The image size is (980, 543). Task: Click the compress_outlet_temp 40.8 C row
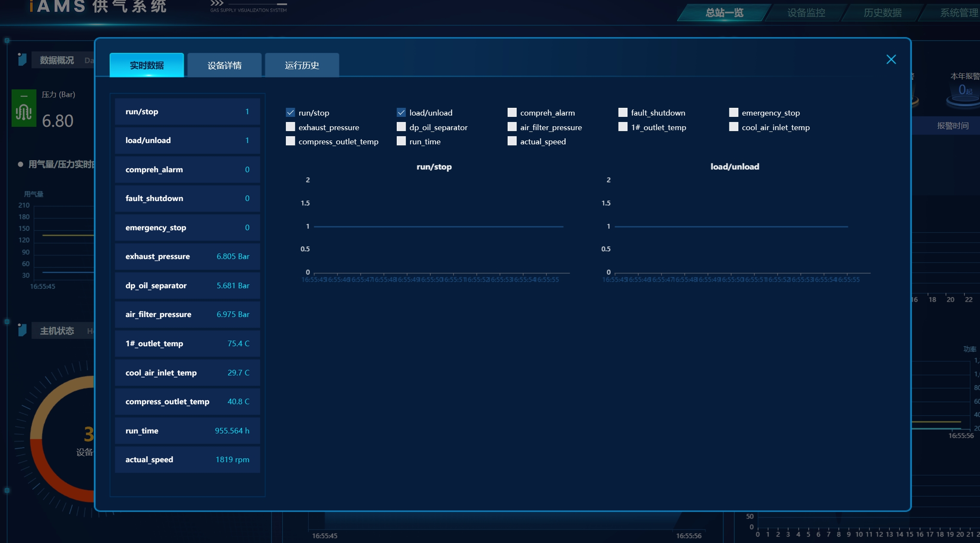pos(187,402)
